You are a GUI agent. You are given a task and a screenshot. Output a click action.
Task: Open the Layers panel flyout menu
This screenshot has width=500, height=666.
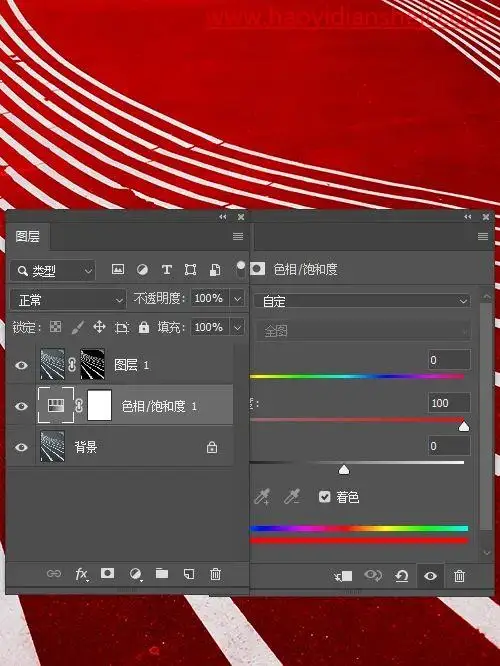click(x=238, y=236)
